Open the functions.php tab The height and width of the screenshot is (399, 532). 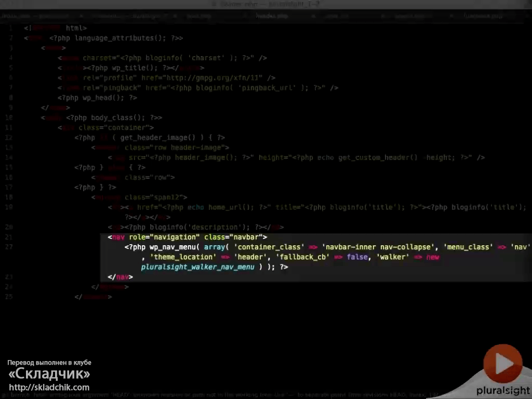coord(483,16)
